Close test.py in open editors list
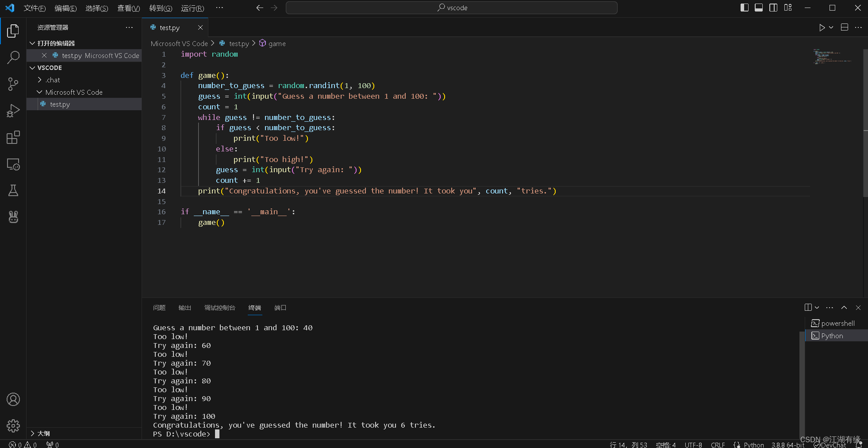868x448 pixels. click(x=44, y=55)
